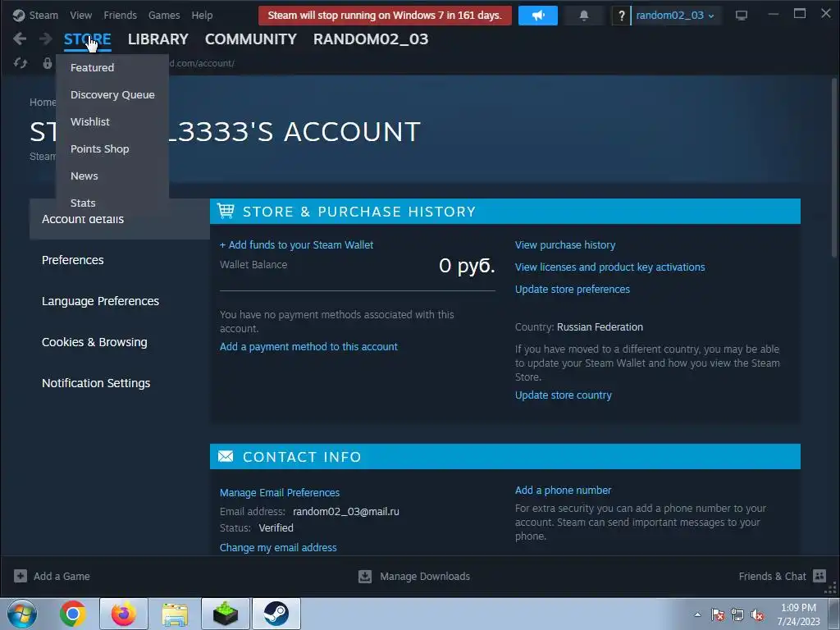
Task: Open Windows Start button
Action: click(x=22, y=614)
